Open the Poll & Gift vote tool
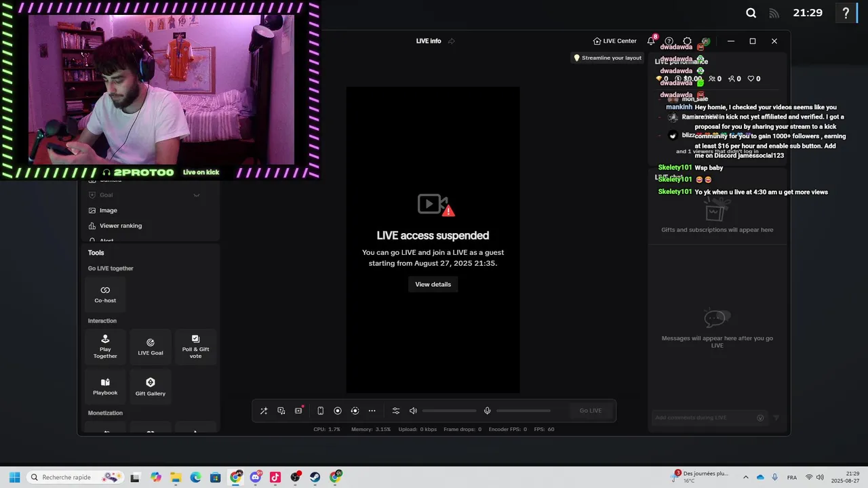 195,347
